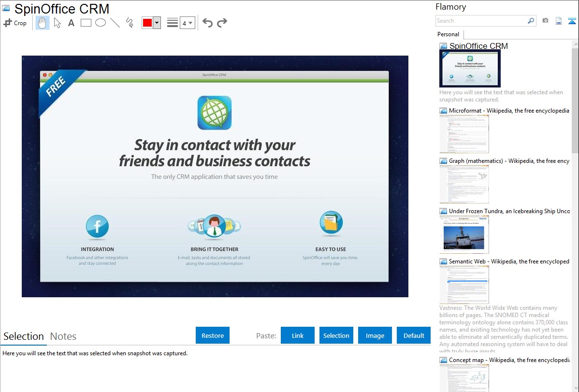
Task: Paste as Selection button
Action: pos(336,335)
